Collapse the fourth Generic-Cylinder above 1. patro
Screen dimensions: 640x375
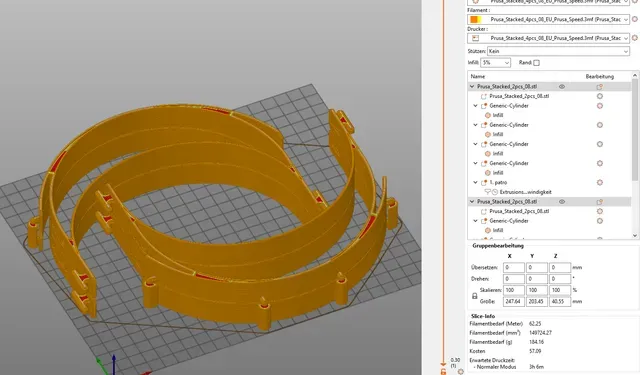point(476,163)
